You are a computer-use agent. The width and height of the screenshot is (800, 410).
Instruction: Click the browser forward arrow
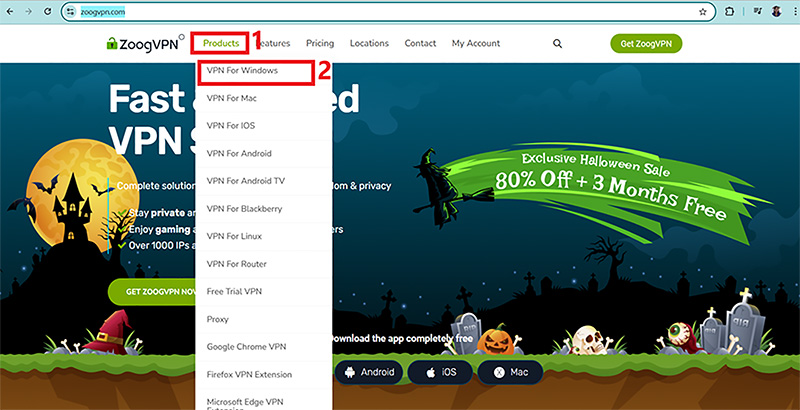tap(28, 12)
